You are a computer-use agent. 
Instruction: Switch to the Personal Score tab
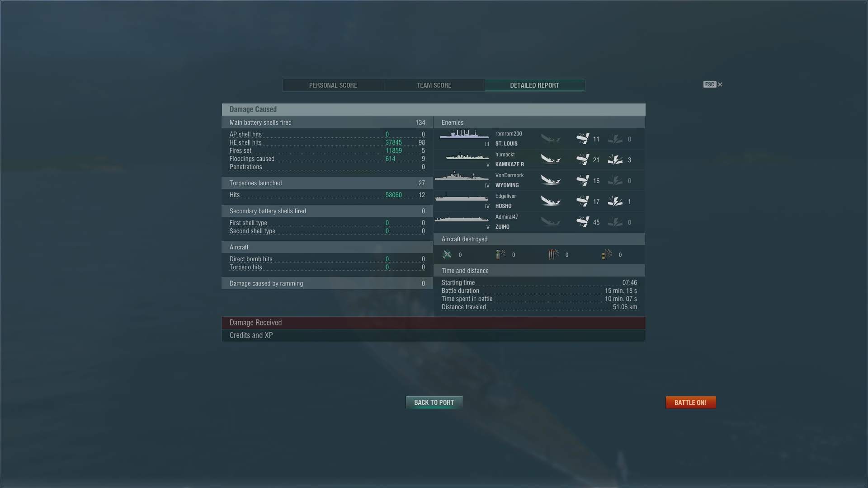tap(333, 85)
